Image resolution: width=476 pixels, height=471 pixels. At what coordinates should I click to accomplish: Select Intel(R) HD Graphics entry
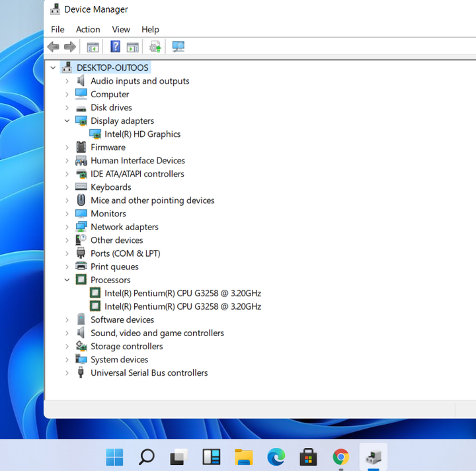coord(142,134)
